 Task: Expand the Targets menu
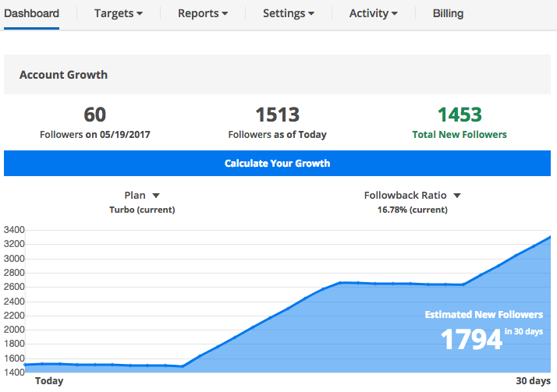[x=118, y=13]
